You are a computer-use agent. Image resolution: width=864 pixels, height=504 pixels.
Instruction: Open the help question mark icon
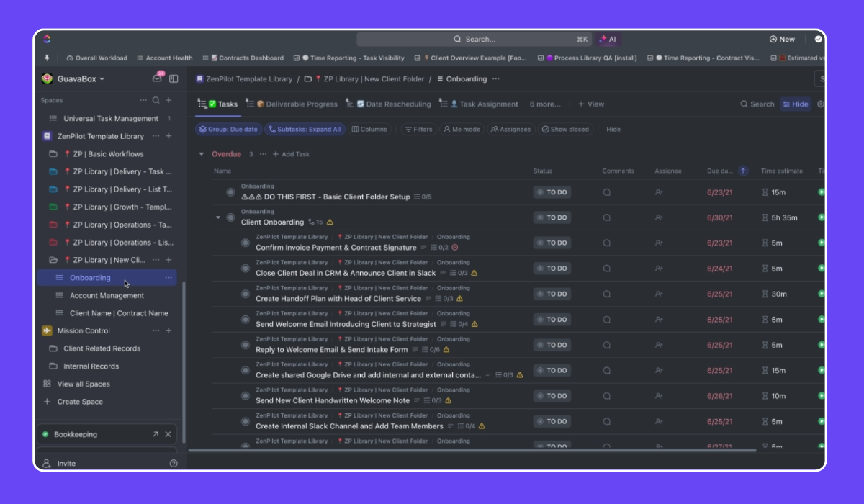tap(174, 464)
